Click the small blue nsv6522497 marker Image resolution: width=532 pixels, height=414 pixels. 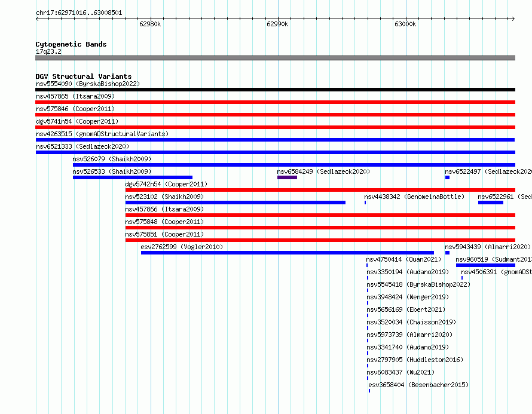coord(448,177)
